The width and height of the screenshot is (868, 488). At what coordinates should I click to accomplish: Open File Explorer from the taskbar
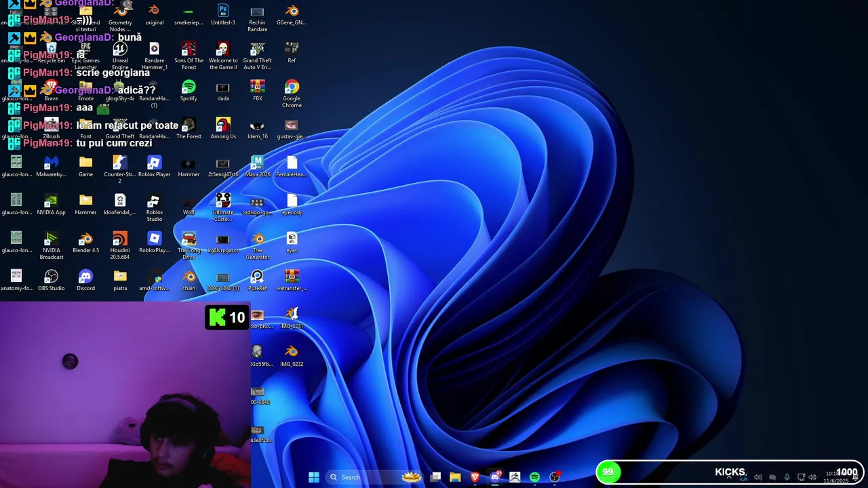pyautogui.click(x=455, y=477)
